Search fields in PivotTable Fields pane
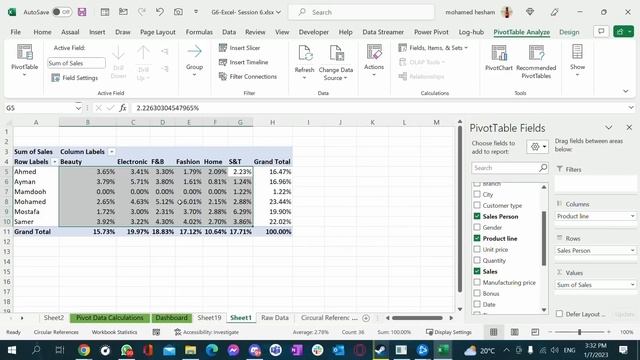 pos(509,168)
